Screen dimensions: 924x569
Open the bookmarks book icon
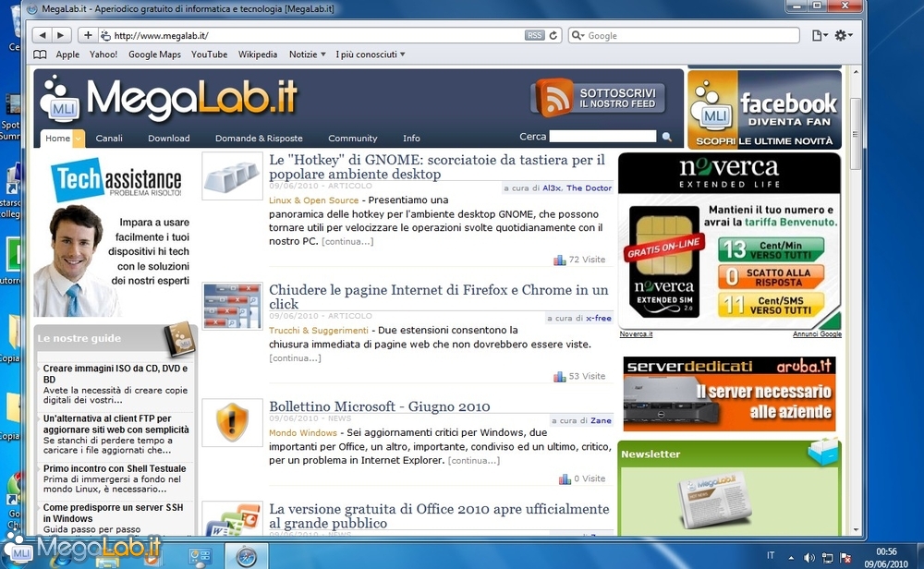(40, 54)
